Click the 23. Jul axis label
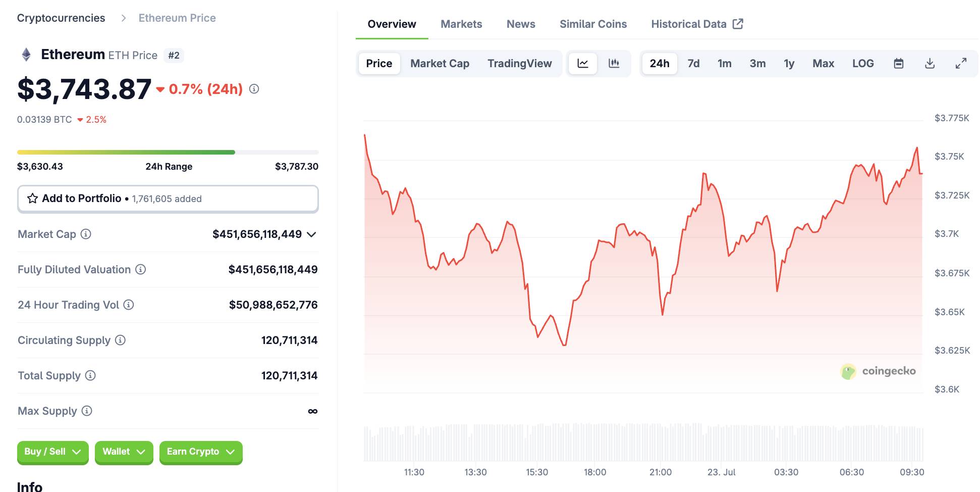Viewport: 980px width, 492px height. click(721, 472)
